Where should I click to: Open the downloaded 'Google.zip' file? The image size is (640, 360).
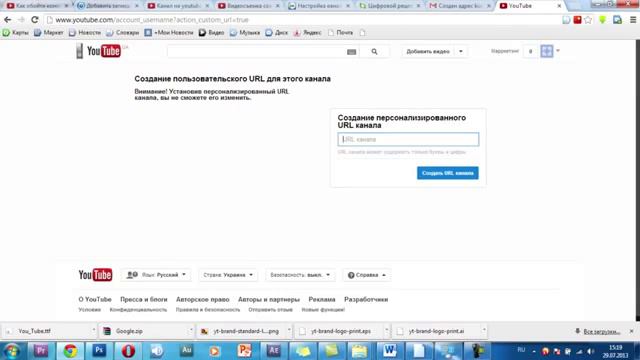(143, 331)
